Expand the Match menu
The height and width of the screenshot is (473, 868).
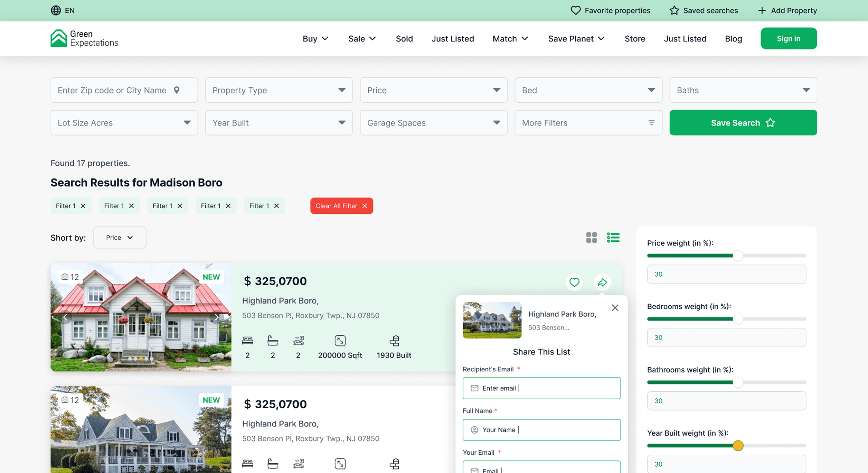tap(510, 39)
